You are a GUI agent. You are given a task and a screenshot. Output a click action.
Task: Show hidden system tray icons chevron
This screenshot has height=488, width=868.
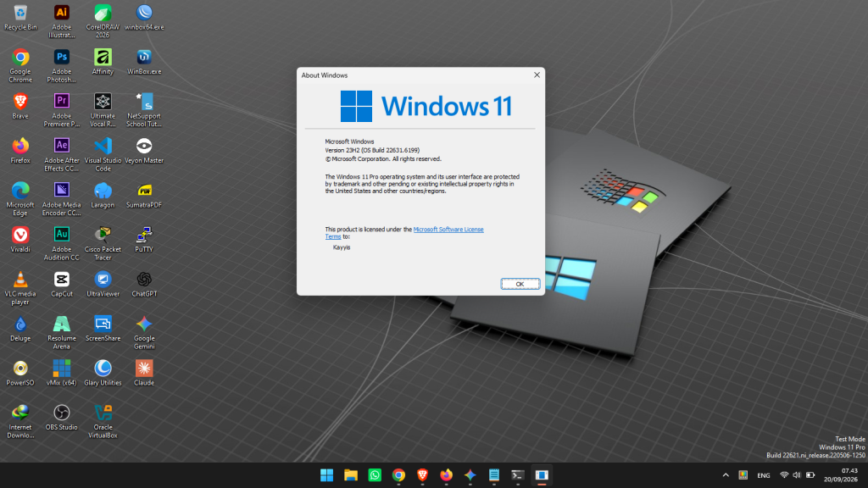pyautogui.click(x=726, y=475)
